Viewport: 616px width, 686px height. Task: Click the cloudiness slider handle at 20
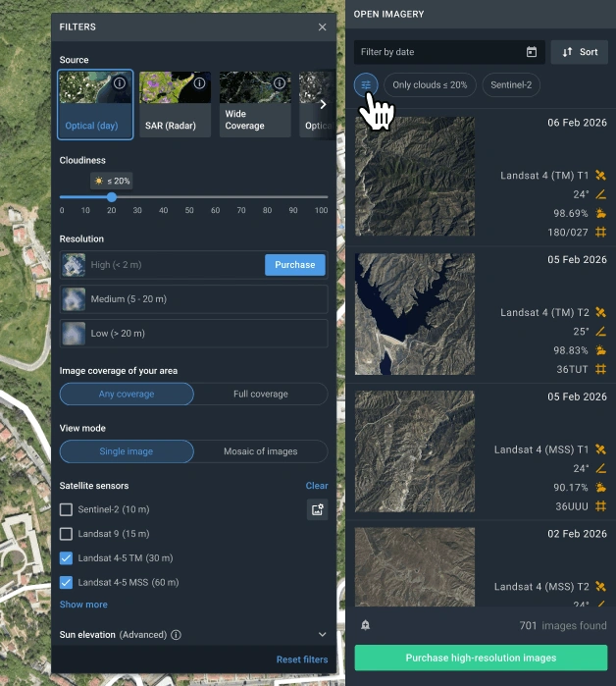[x=112, y=197]
